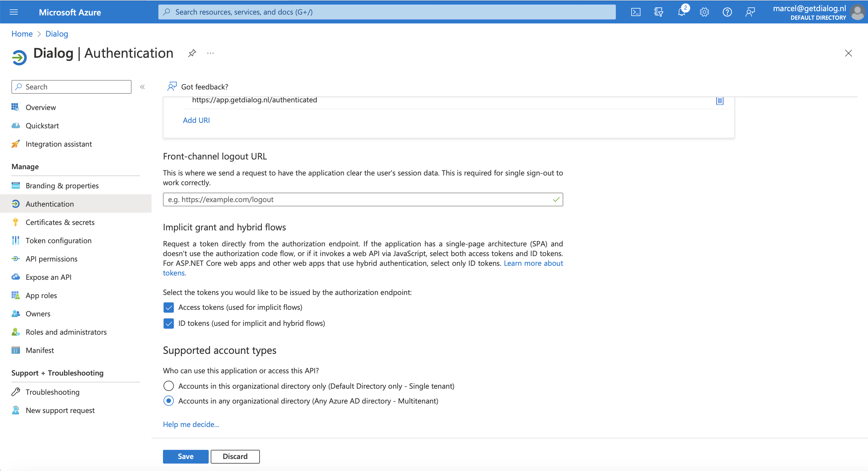This screenshot has height=471, width=868.
Task: Pin the Dialog Authentication blade
Action: (x=192, y=53)
